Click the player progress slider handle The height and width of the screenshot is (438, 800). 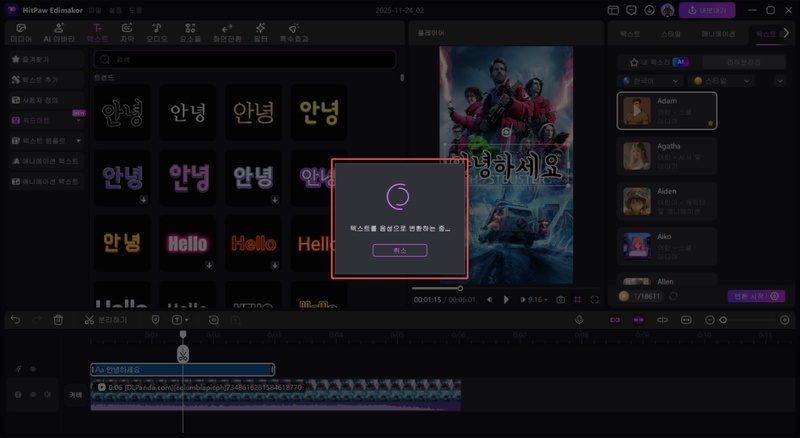460,288
